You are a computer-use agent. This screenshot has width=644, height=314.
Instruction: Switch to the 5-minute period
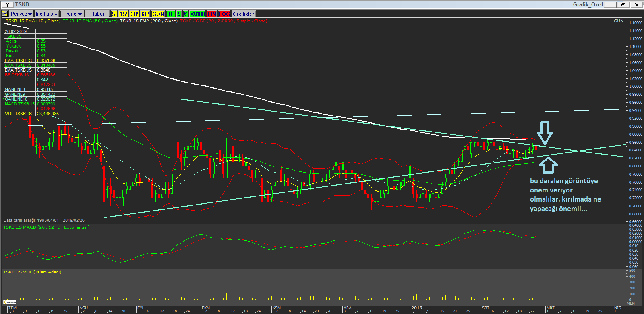coord(114,14)
